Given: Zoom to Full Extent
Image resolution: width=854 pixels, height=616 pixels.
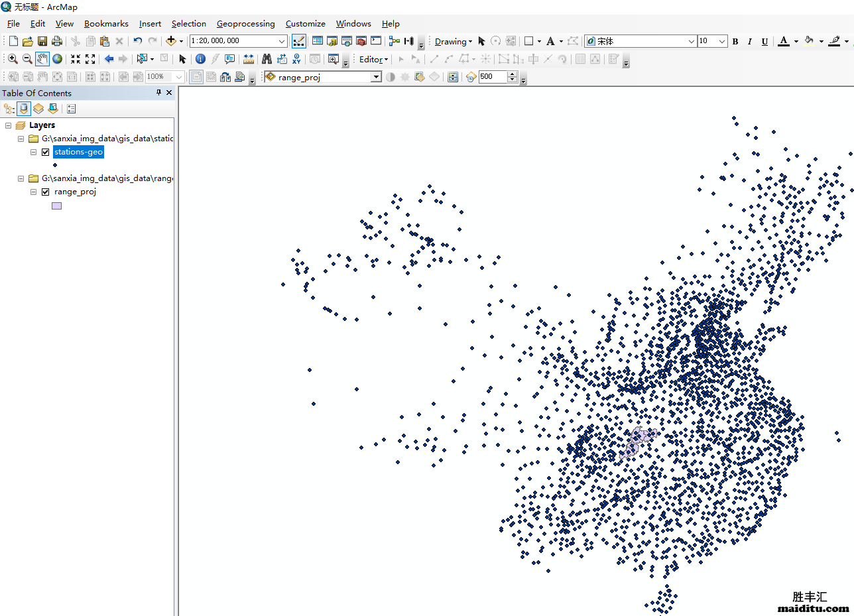Looking at the screenshot, I should (x=57, y=58).
